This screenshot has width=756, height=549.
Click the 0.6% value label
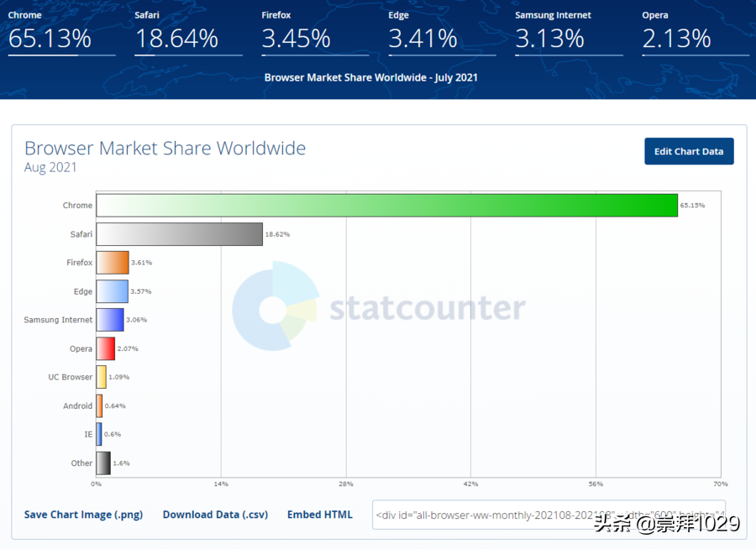coord(113,434)
